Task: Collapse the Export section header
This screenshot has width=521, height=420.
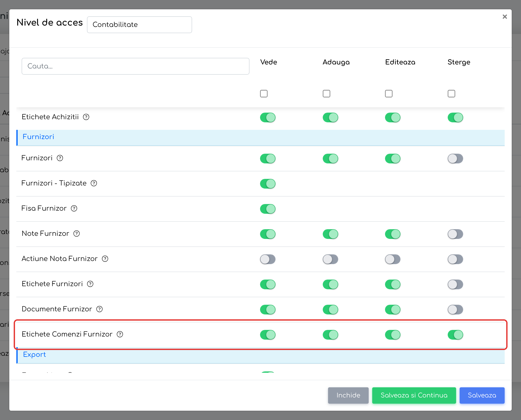Action: pyautogui.click(x=260, y=355)
